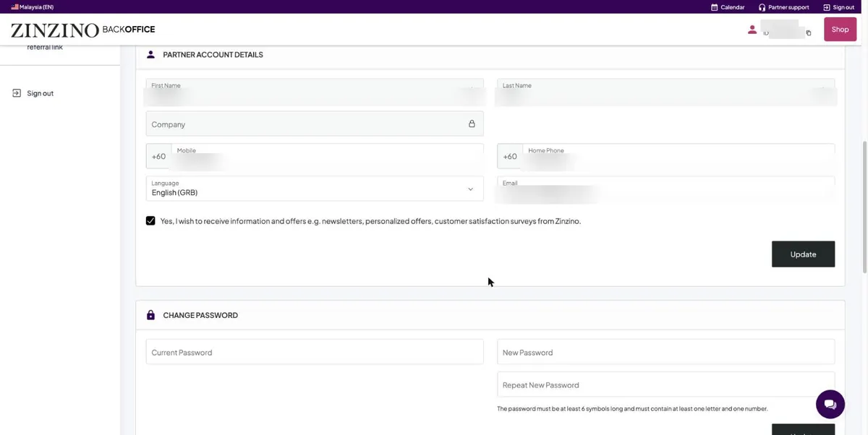Click the locked Company field
This screenshot has height=435, width=868.
pos(315,124)
